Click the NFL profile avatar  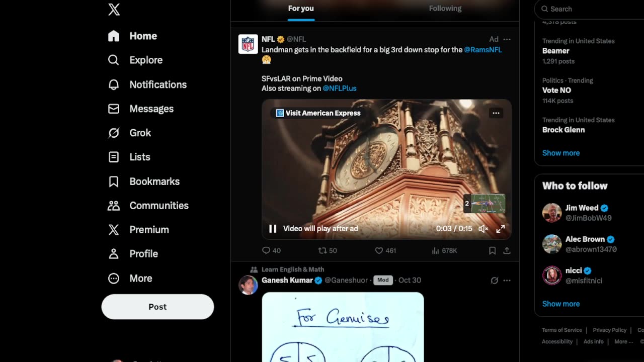coord(248,44)
